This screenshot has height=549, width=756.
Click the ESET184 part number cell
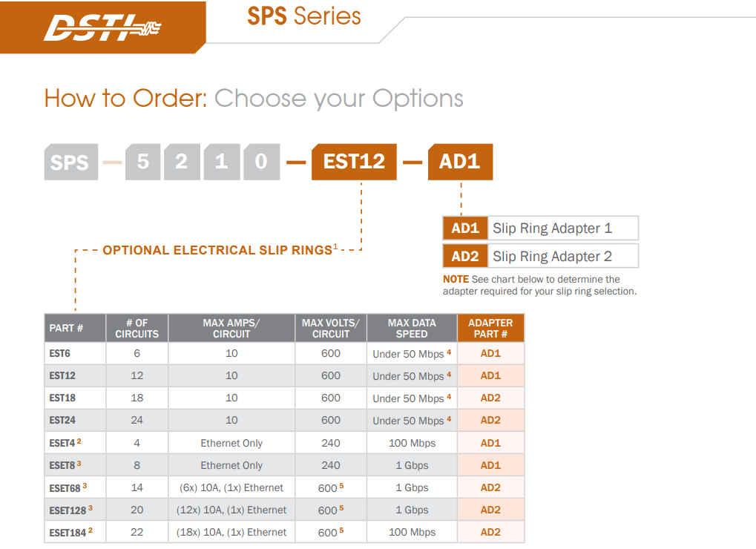coord(75,532)
